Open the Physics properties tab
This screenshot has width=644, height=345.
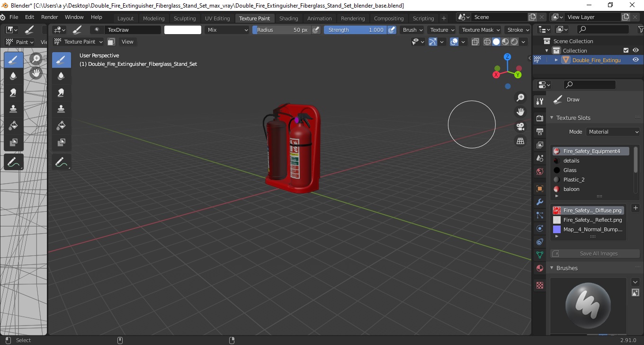(x=539, y=228)
